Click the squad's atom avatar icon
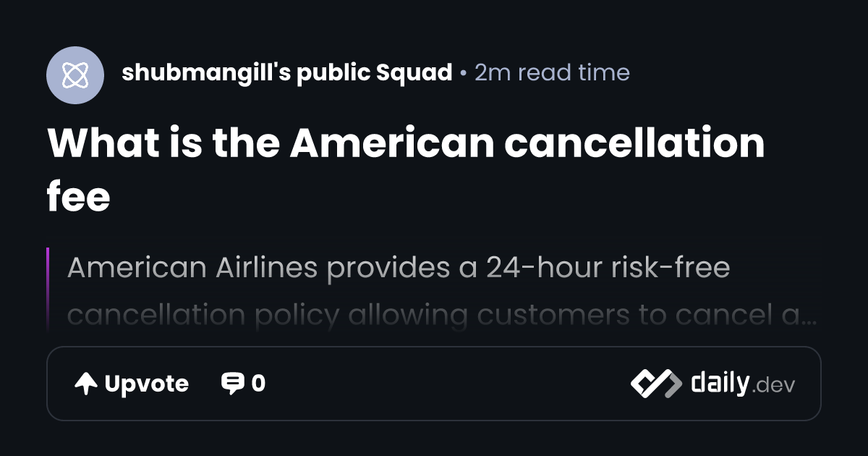 coord(75,75)
